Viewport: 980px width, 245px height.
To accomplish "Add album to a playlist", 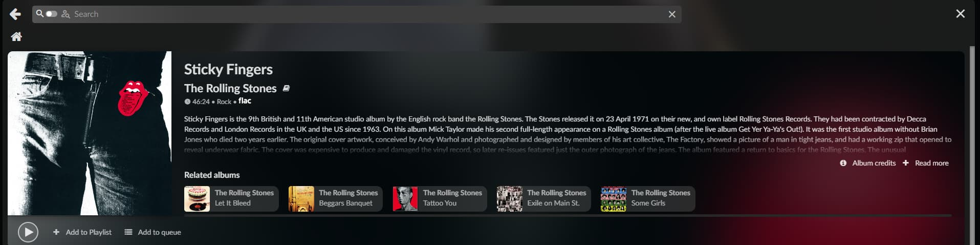I will click(82, 232).
